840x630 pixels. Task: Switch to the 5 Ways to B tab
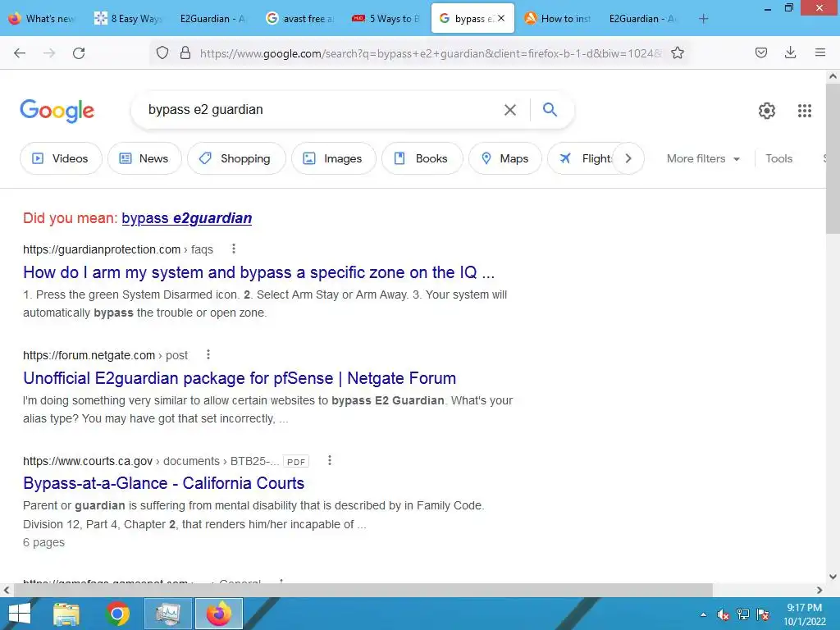(x=386, y=18)
